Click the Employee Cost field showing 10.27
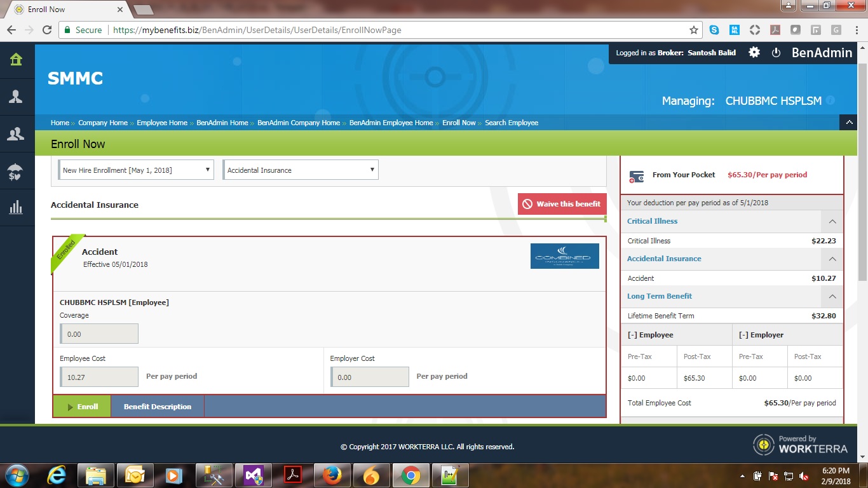 [99, 377]
